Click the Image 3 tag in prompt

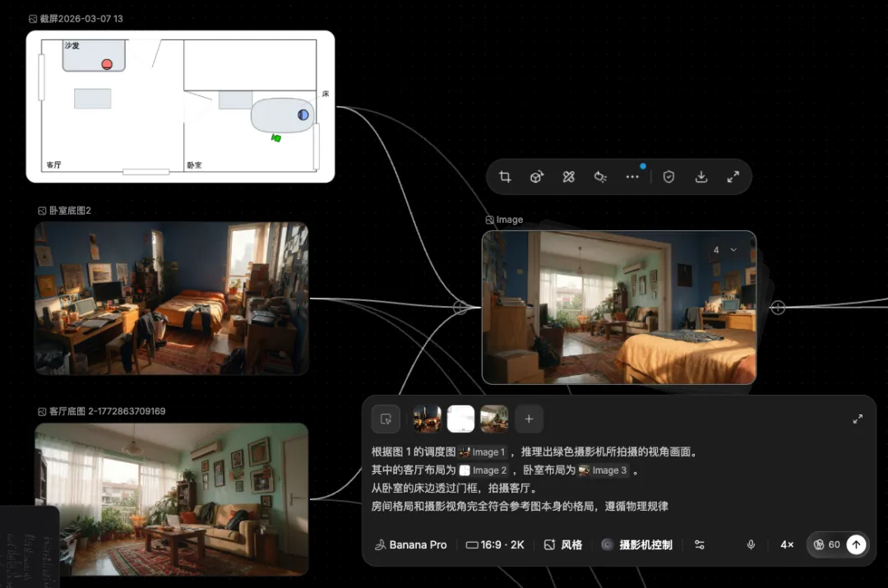pyautogui.click(x=604, y=470)
